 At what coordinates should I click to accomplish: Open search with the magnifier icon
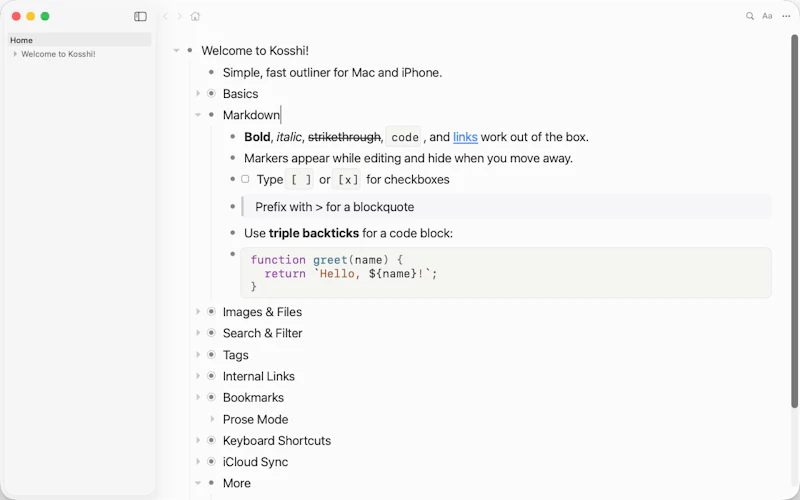749,16
